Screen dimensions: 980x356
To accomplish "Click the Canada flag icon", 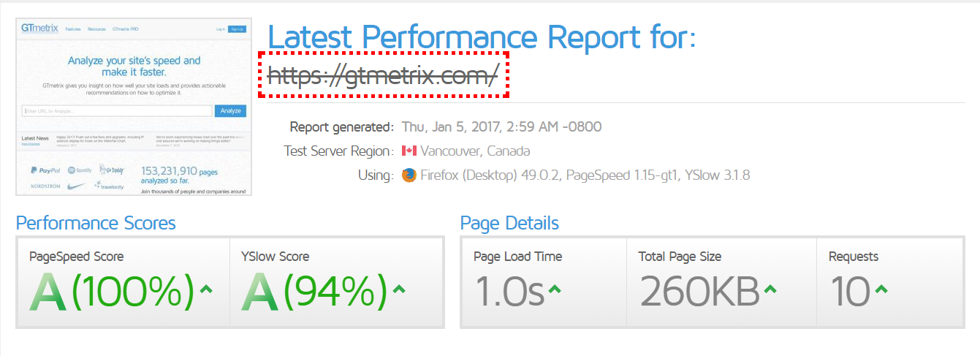I will point(409,151).
